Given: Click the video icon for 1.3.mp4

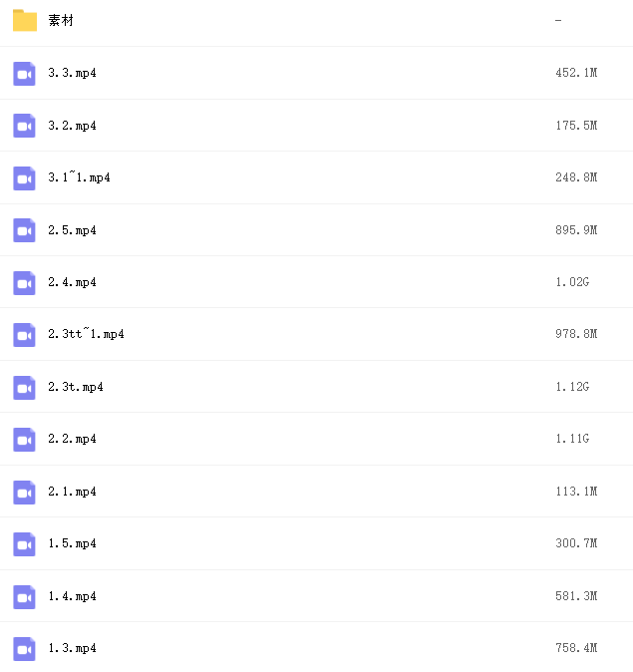Looking at the screenshot, I should [24, 649].
